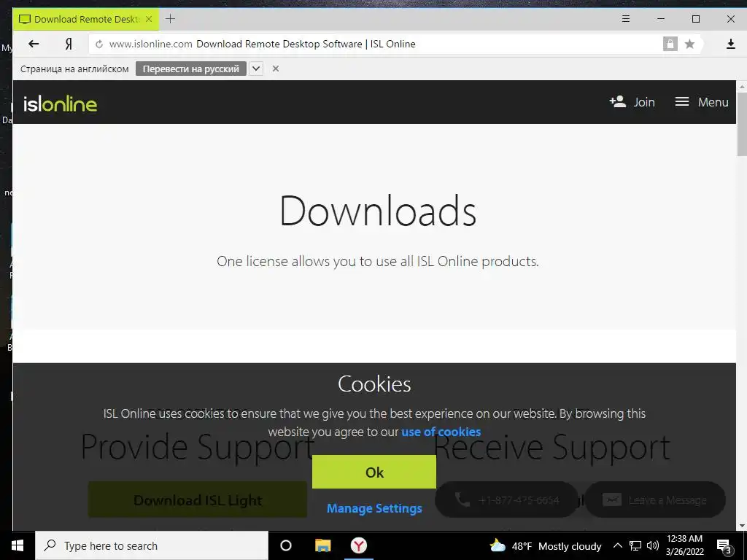The height and width of the screenshot is (560, 747).
Task: Click the Перевести на русский button
Action: (190, 69)
